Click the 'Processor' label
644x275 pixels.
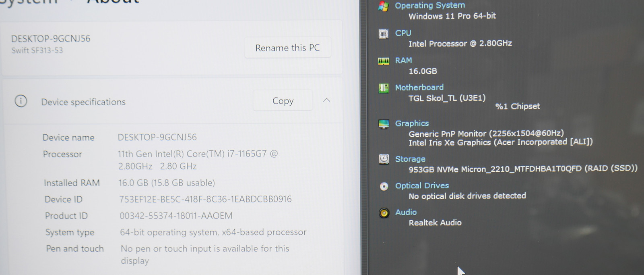[x=62, y=154]
